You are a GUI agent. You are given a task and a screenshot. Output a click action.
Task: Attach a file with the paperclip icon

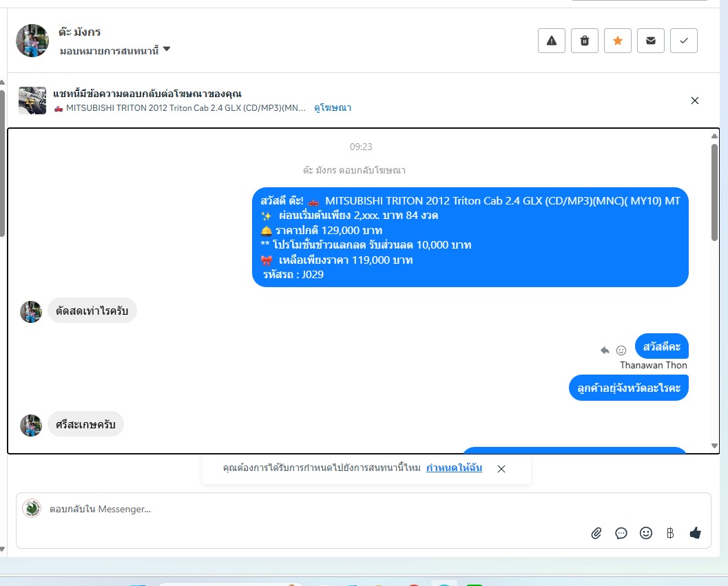point(596,533)
